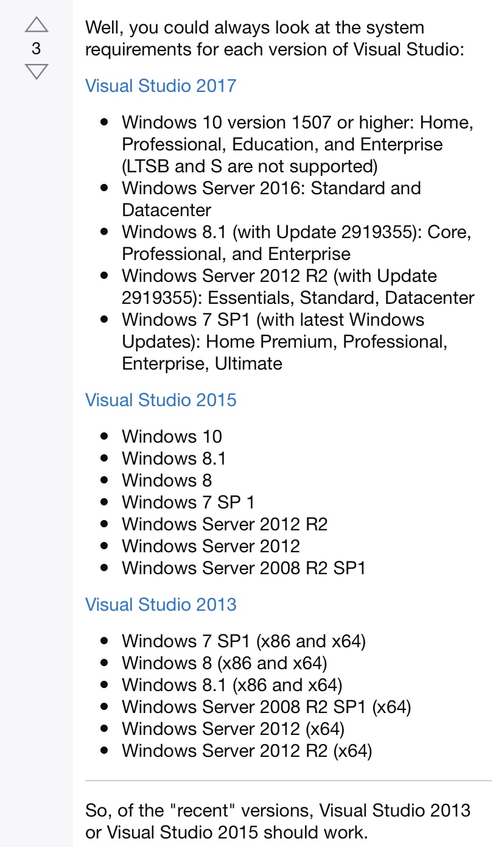Click the Windows 7 SP 1 entry under 2015
The image size is (504, 847).
coord(188,502)
